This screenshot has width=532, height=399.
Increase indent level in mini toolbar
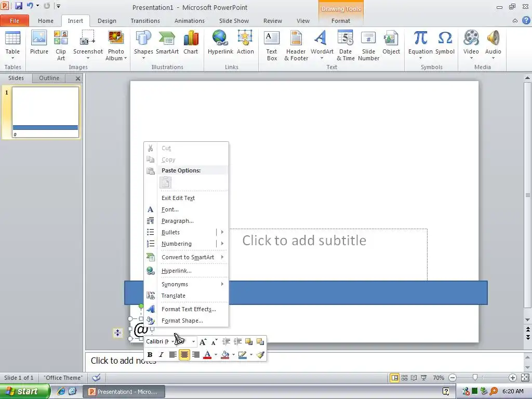pos(237,342)
